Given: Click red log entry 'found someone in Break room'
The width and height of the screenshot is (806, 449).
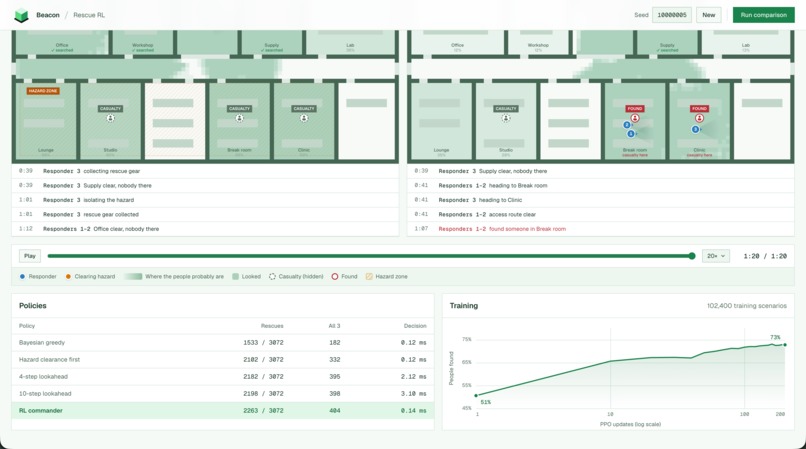Looking at the screenshot, I should pyautogui.click(x=600, y=229).
